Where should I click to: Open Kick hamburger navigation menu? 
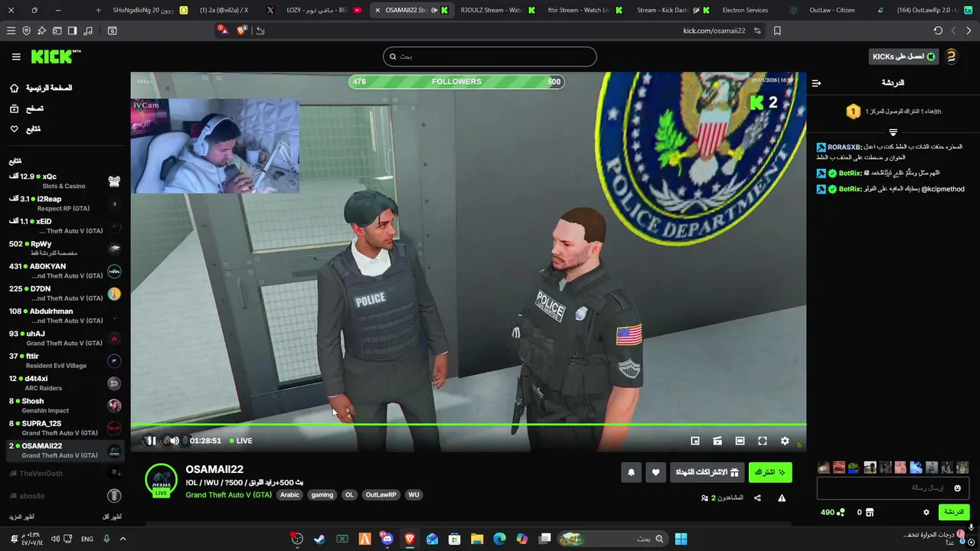point(16,57)
